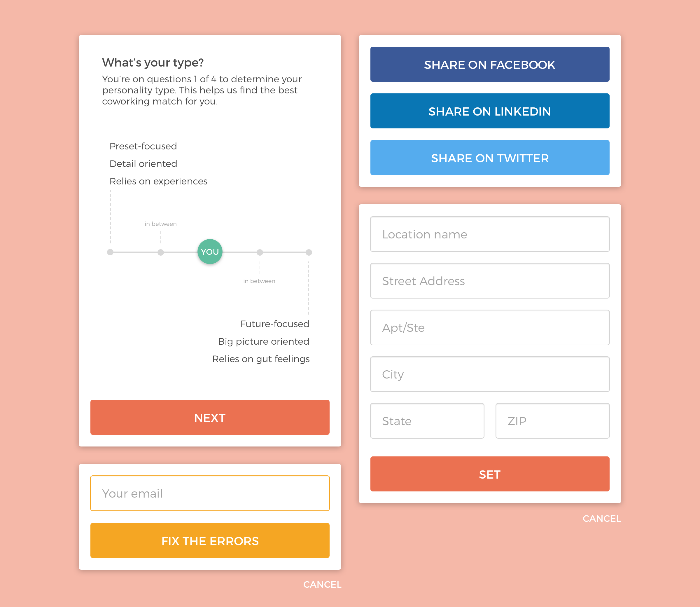The height and width of the screenshot is (607, 700).
Task: Click the ZIP input field
Action: [x=552, y=421]
